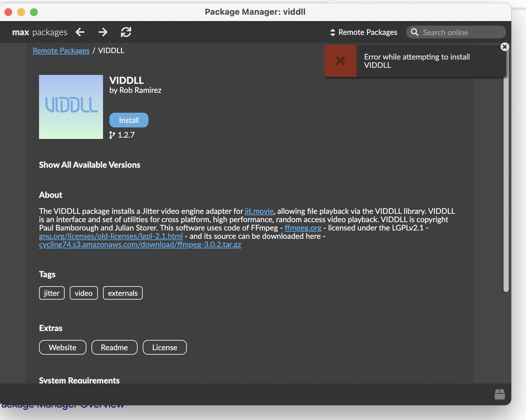Open the jit.movie link
This screenshot has height=420, width=526.
coord(259,211)
